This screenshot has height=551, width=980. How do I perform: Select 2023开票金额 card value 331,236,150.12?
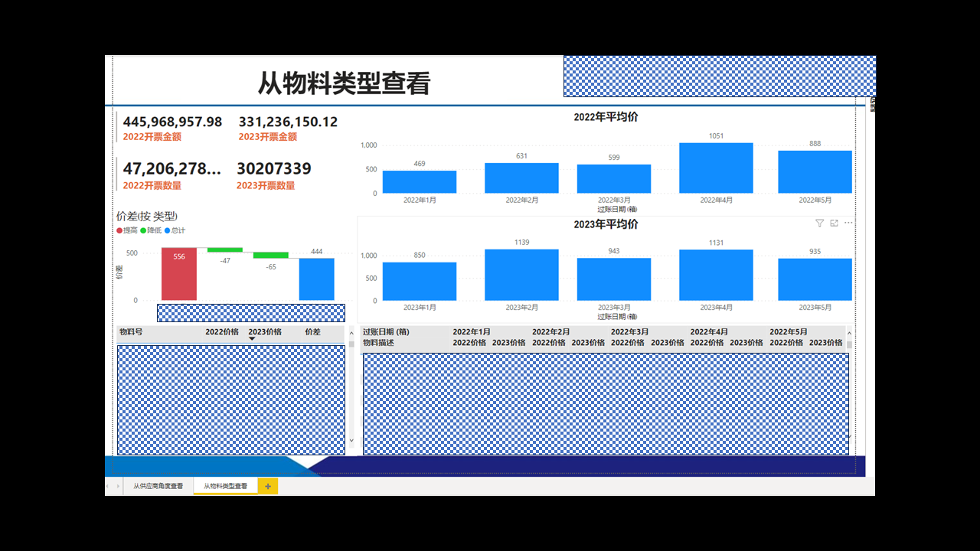288,122
